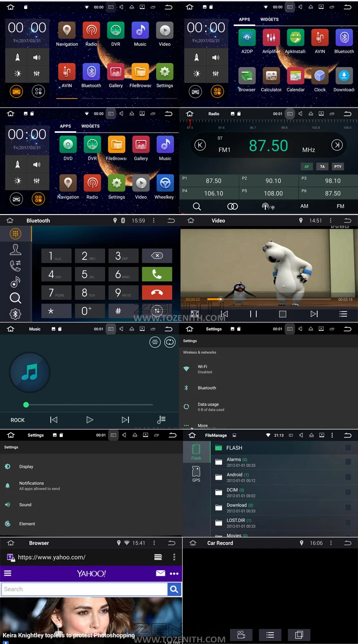358x644 pixels.
Task: Toggle TA in Radio screen
Action: (x=322, y=167)
